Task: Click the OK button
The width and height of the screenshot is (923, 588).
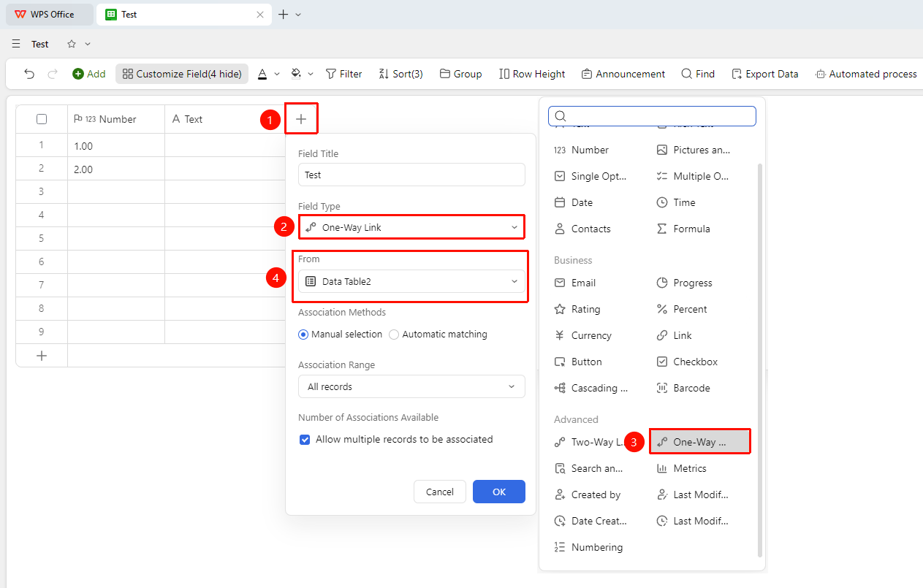Action: click(499, 492)
